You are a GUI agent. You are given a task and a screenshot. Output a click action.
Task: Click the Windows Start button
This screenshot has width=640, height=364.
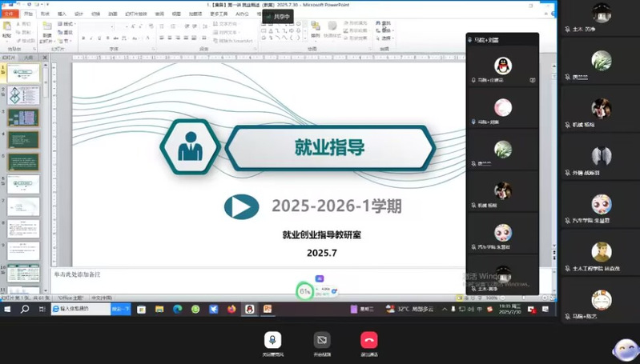tap(8, 309)
